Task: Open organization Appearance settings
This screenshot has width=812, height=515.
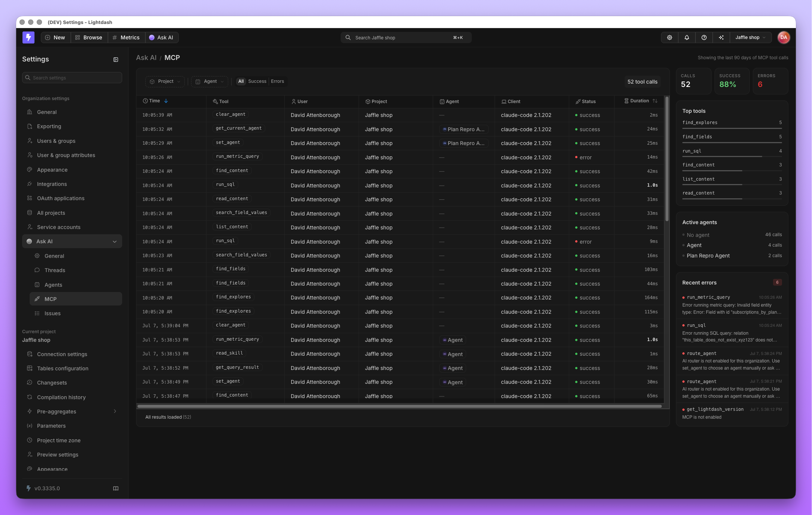Action: (72, 170)
